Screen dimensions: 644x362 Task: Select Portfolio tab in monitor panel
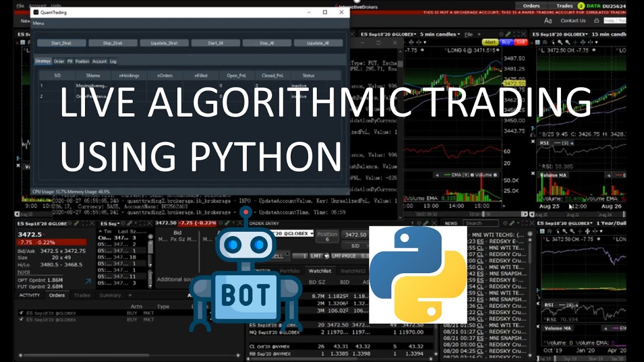click(290, 271)
